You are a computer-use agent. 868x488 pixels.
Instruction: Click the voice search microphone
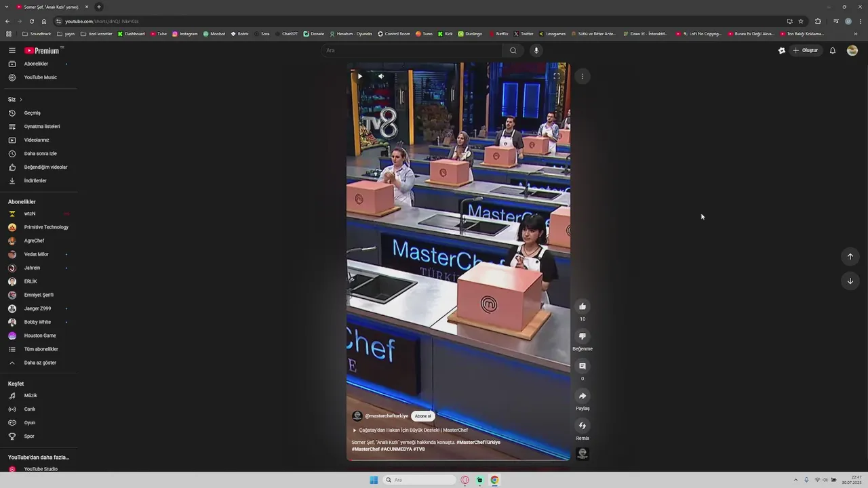tap(536, 50)
